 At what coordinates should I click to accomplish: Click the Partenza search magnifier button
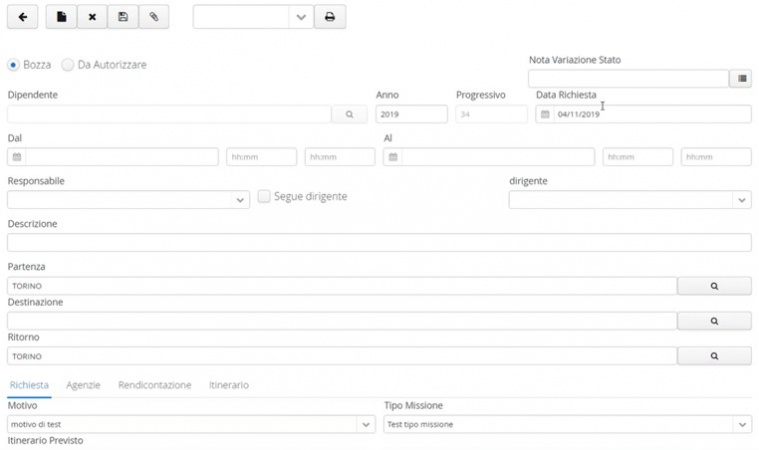pyautogui.click(x=714, y=286)
